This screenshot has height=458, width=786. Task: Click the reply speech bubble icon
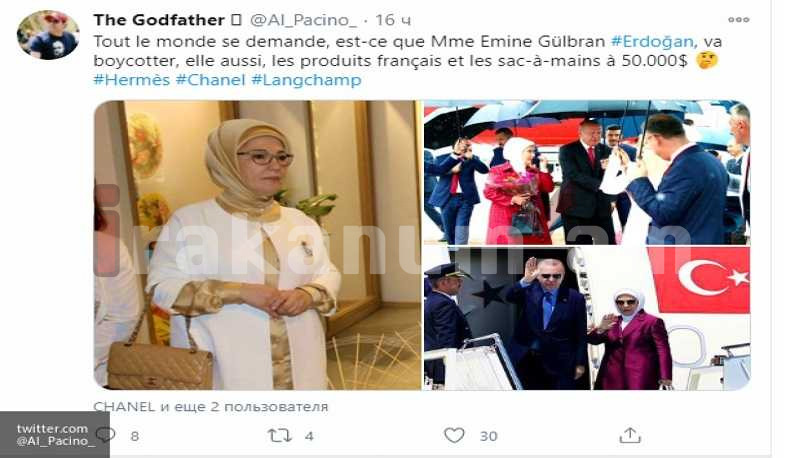tap(106, 435)
